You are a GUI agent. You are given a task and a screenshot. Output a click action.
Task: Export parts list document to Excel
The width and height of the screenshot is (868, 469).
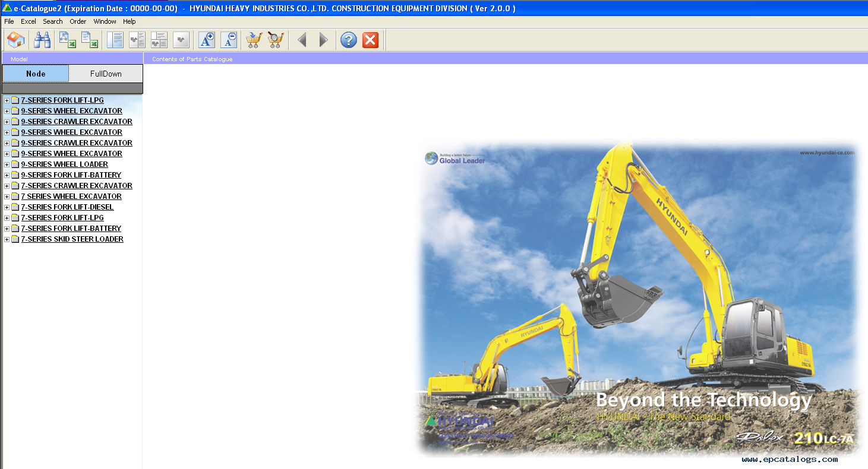point(90,40)
